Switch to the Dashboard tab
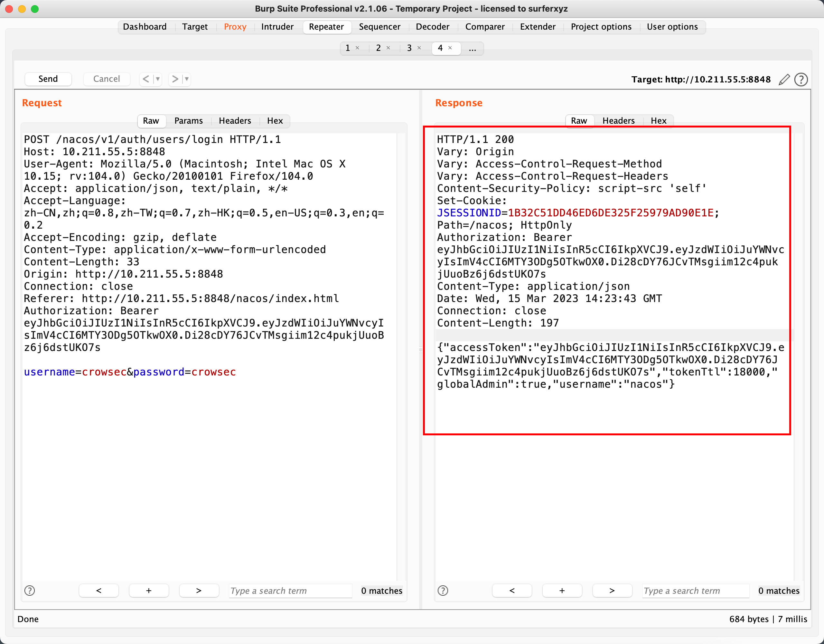This screenshot has width=824, height=644. [145, 27]
